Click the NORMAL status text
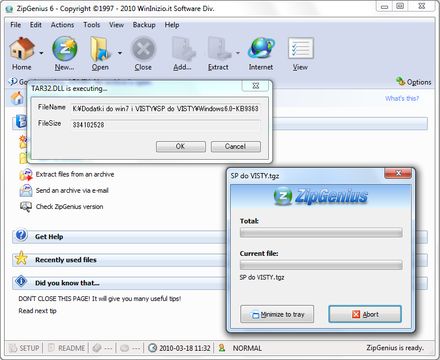The image size is (440, 360). 247,348
